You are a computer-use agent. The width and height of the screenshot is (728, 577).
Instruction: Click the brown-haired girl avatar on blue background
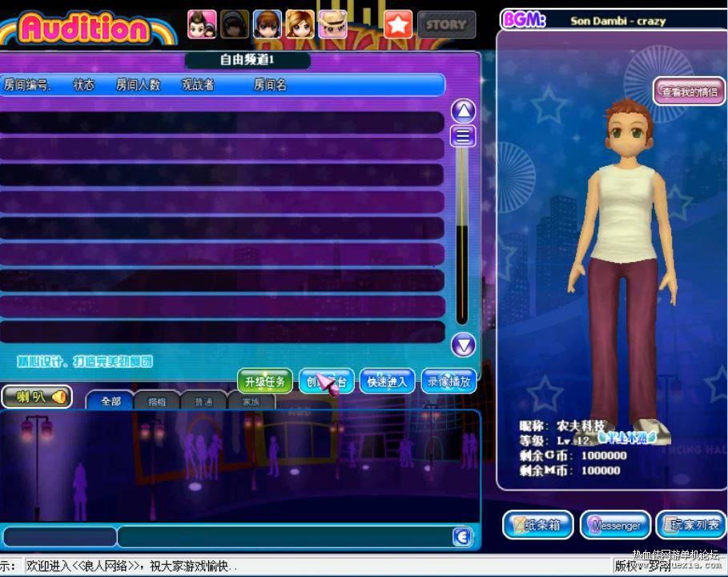(x=267, y=24)
